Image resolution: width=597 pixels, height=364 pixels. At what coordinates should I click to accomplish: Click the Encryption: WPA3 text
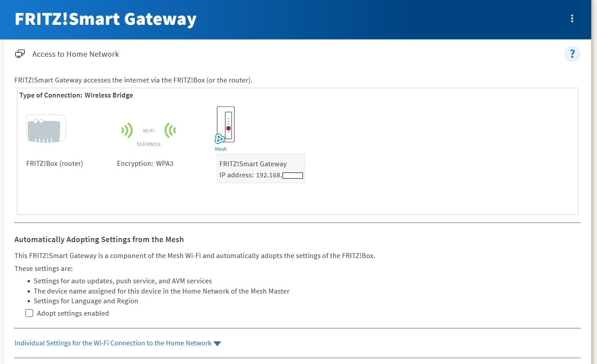point(145,164)
